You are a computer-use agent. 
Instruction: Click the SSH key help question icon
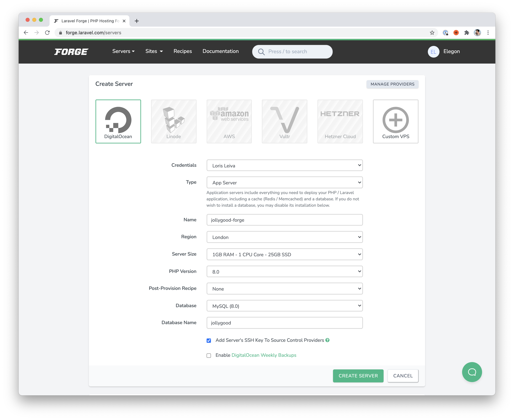pyautogui.click(x=327, y=340)
